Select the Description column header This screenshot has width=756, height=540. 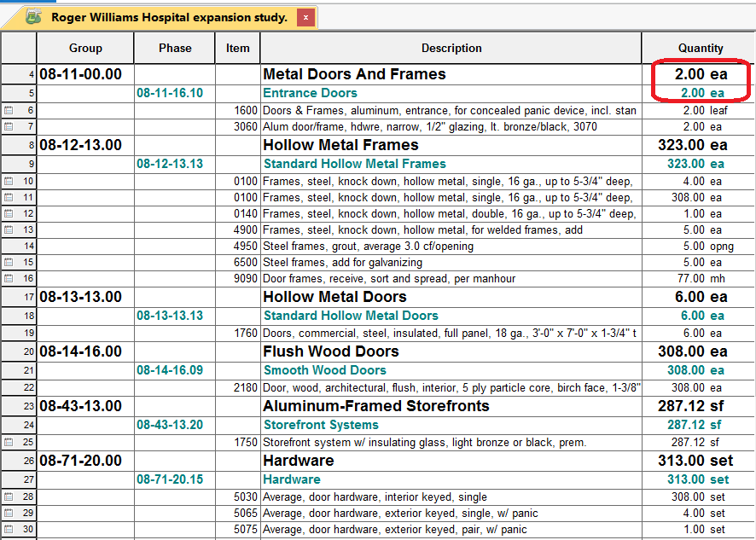coord(451,49)
